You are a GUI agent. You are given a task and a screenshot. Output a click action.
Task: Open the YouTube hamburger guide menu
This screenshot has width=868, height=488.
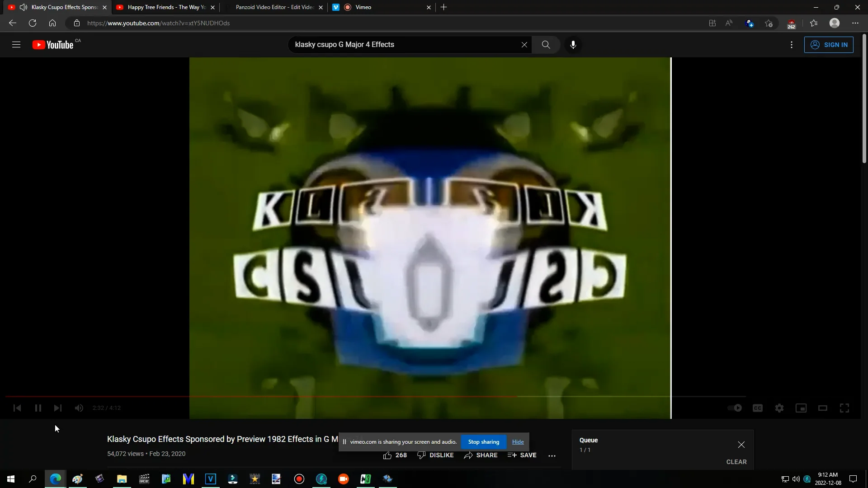pyautogui.click(x=16, y=45)
